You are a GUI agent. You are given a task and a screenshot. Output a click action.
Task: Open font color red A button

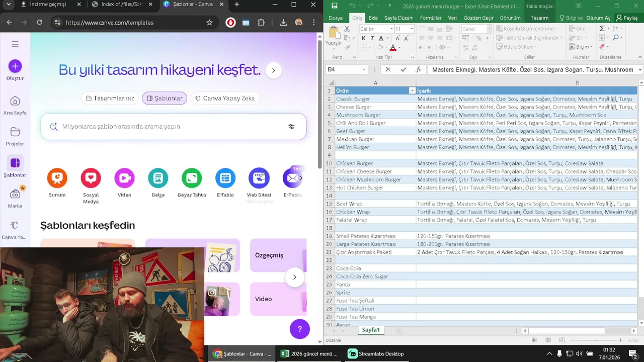(x=393, y=48)
